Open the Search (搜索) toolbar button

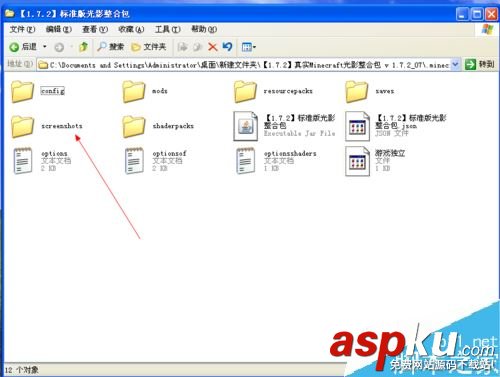pos(110,47)
